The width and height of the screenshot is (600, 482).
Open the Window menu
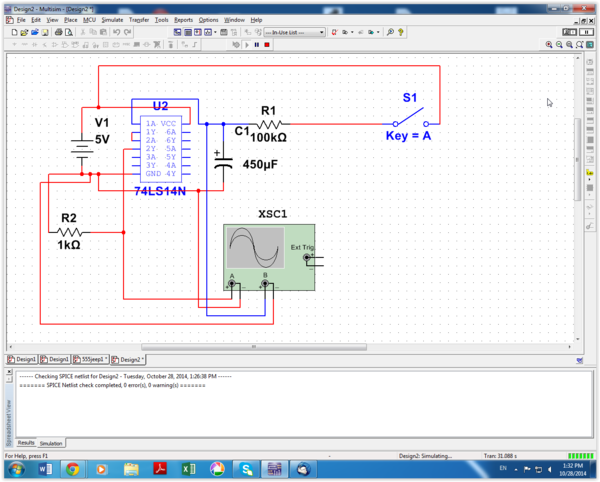(x=234, y=20)
